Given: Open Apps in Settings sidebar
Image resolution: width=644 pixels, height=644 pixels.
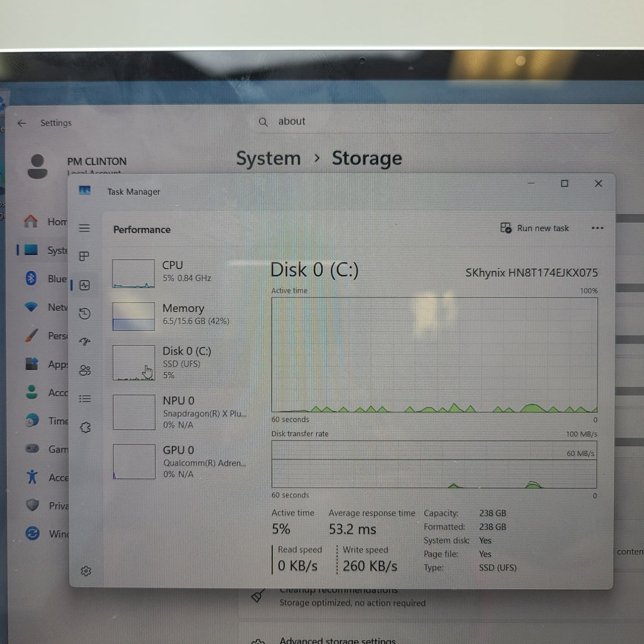Looking at the screenshot, I should coord(46,364).
